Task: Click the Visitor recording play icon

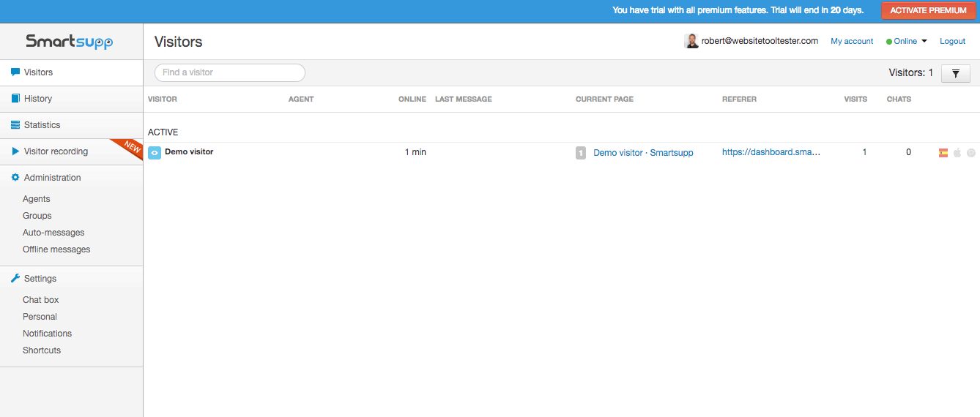Action: (15, 151)
